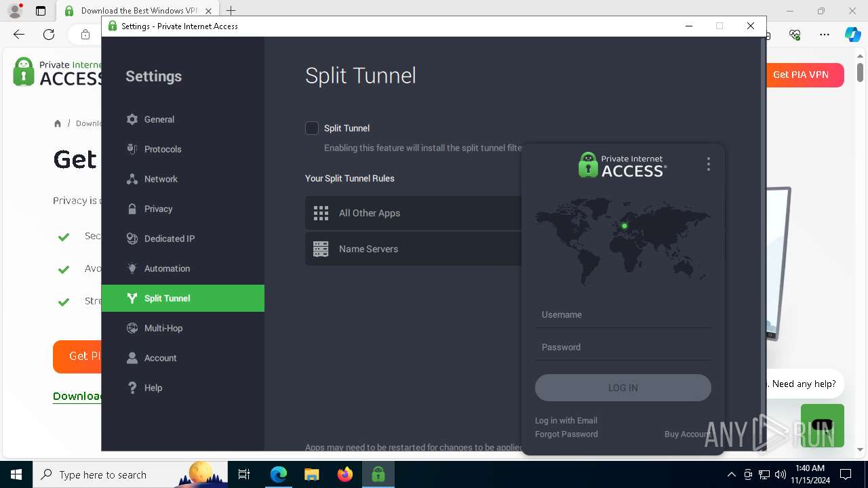Switch to Multi-Hop settings tab
Viewport: 868px width, 488px height.
(x=183, y=328)
